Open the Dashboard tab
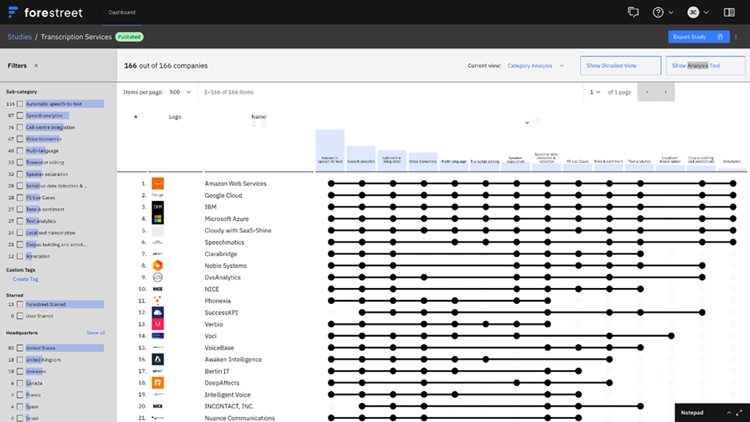 point(121,12)
